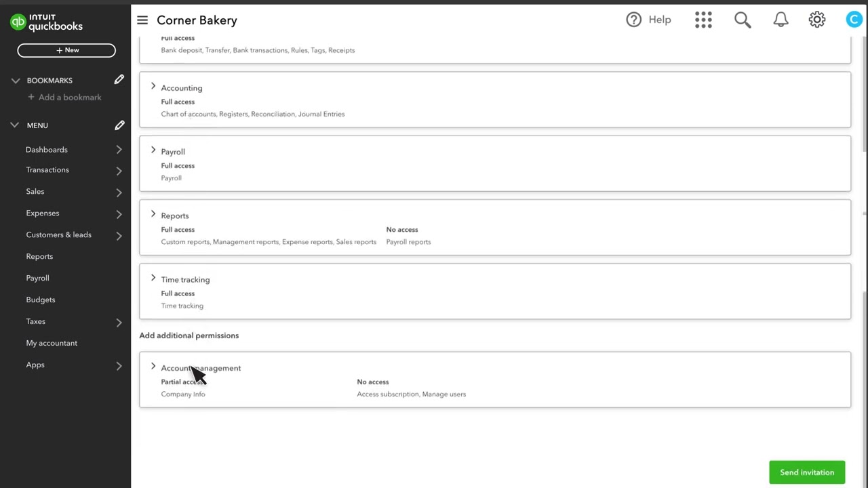
Task: Open the notifications bell
Action: coord(781,20)
